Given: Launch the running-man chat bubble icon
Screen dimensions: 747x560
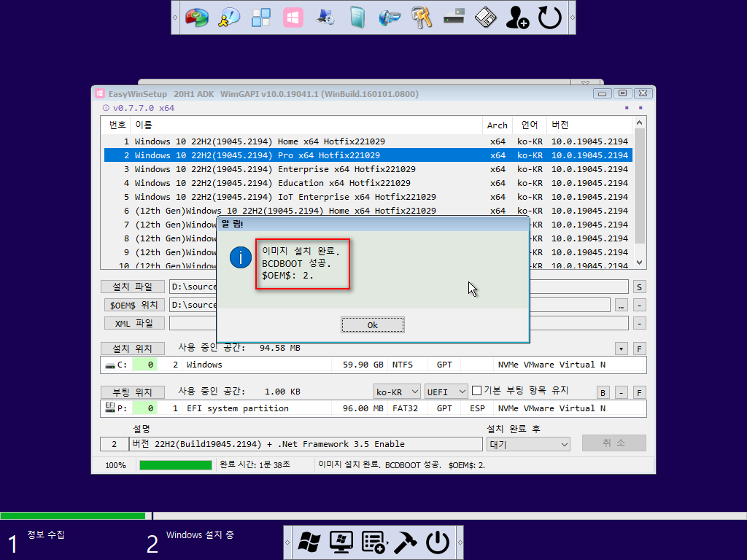Looking at the screenshot, I should 229,18.
